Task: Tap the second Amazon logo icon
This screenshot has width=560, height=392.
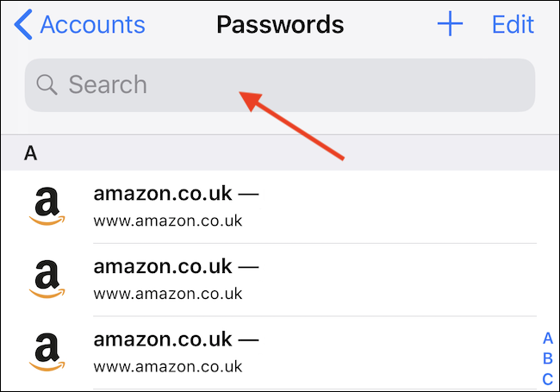Action: coord(47,279)
